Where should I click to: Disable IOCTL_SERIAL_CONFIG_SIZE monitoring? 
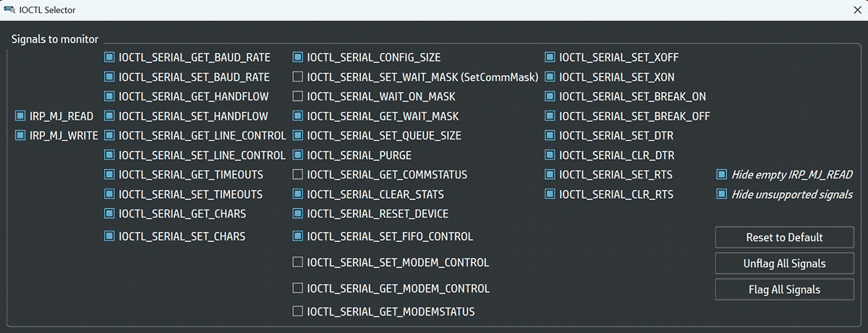(x=298, y=57)
